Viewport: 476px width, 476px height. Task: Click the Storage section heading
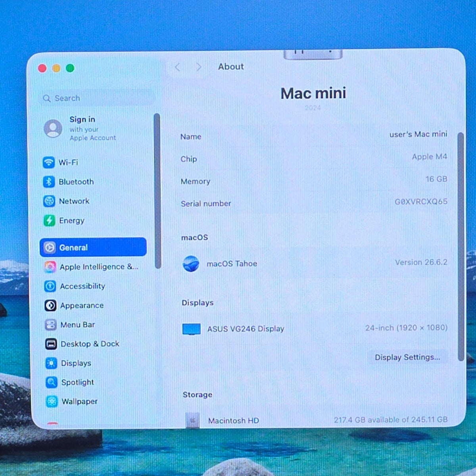(197, 395)
